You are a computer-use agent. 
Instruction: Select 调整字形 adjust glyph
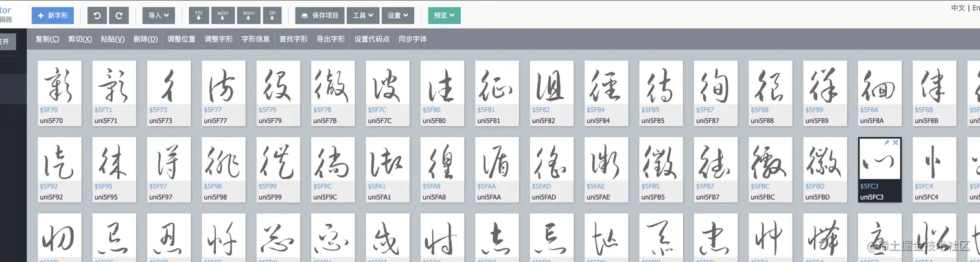pos(218,39)
